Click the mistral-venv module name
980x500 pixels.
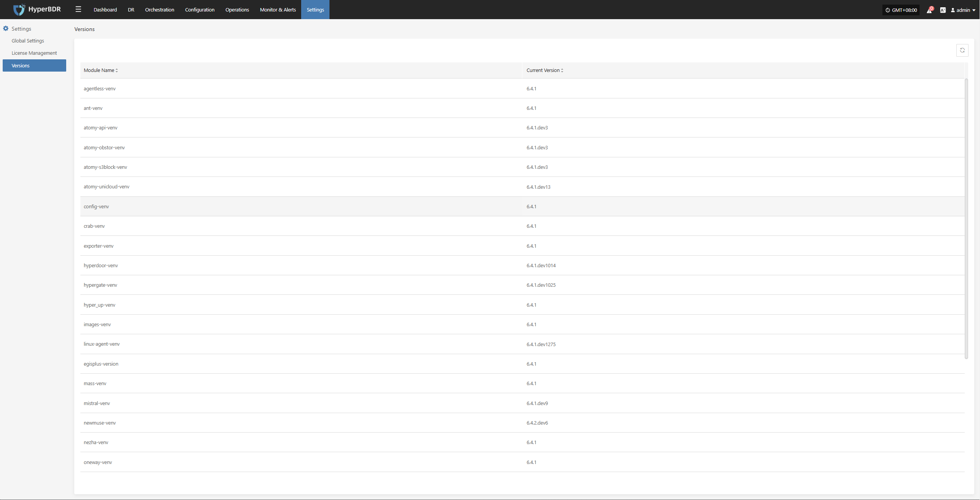97,403
